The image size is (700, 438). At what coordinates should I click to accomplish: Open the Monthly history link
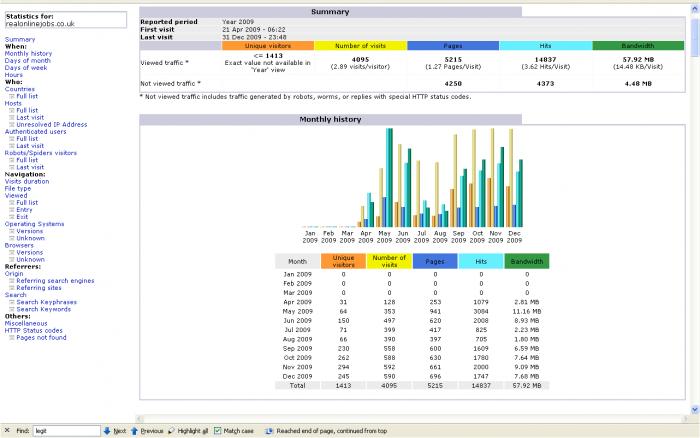28,53
